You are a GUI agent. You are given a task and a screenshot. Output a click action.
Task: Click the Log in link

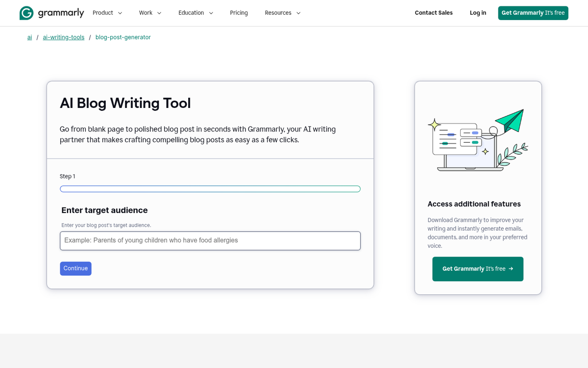pyautogui.click(x=478, y=13)
